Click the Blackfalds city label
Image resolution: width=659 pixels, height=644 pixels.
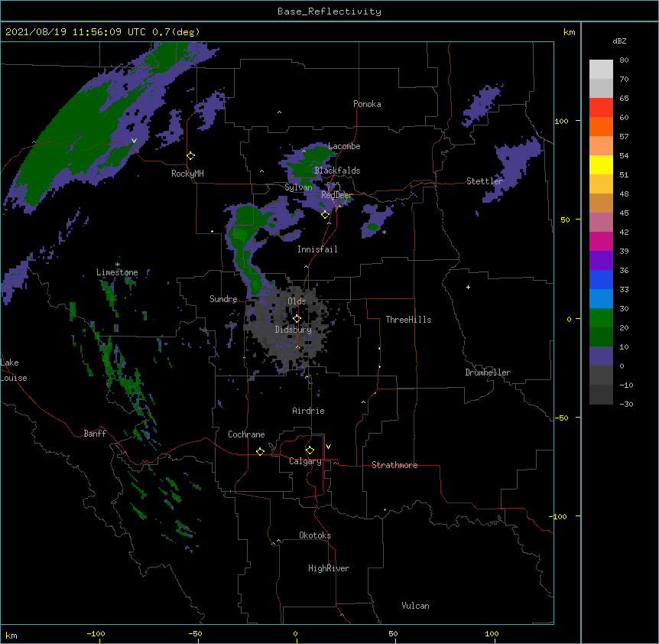337,171
